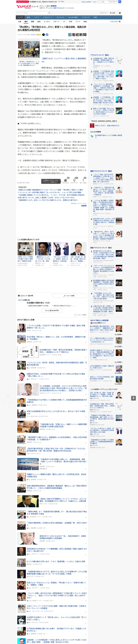Select トップ tab
The width and height of the screenshot is (138, 644).
click(20, 17)
